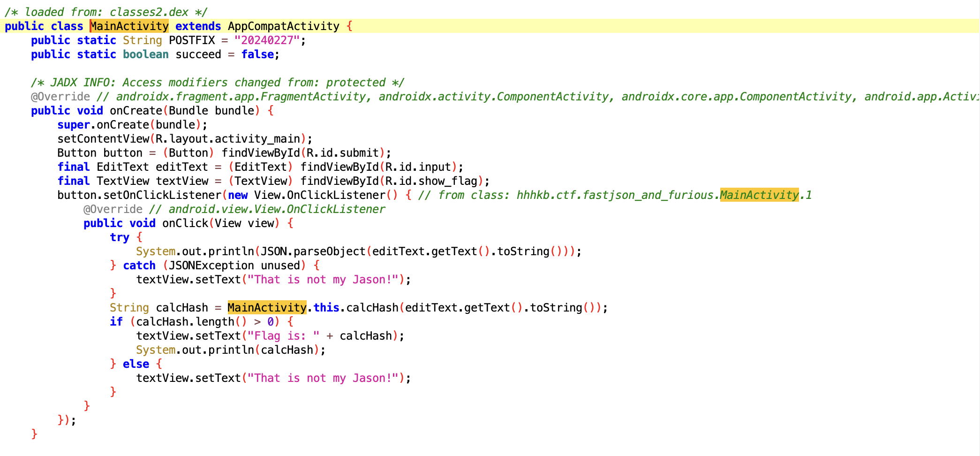Click the setContentView method call
The height and width of the screenshot is (456, 980).
tap(103, 139)
